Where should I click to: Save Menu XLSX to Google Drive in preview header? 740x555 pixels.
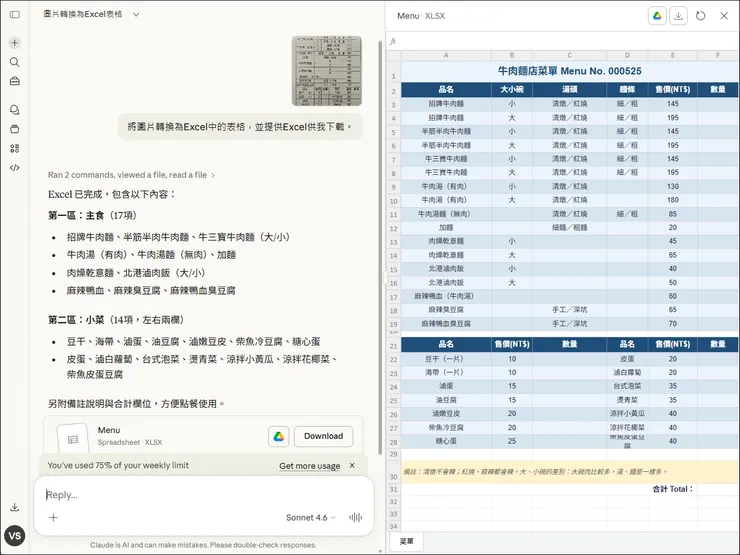pos(657,16)
